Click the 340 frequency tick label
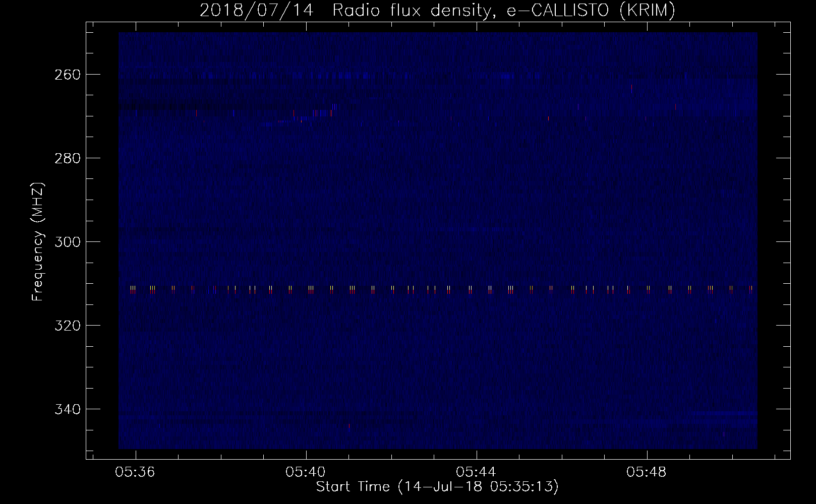 [x=67, y=409]
